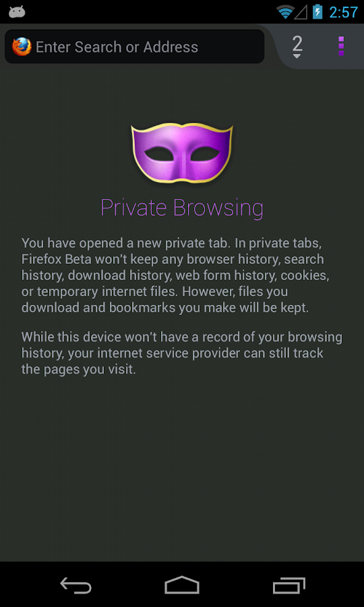
Task: Expand the small arrow under the tab count
Action: (x=297, y=56)
